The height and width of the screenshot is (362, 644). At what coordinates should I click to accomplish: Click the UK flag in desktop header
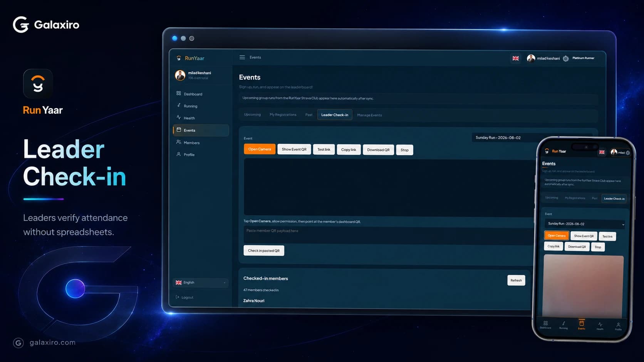click(515, 58)
